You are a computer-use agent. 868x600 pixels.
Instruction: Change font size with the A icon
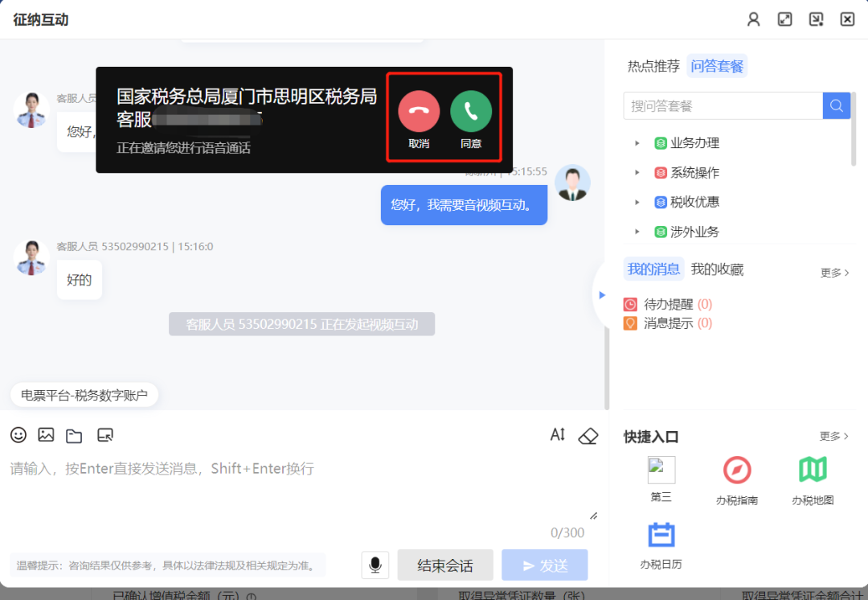[558, 434]
